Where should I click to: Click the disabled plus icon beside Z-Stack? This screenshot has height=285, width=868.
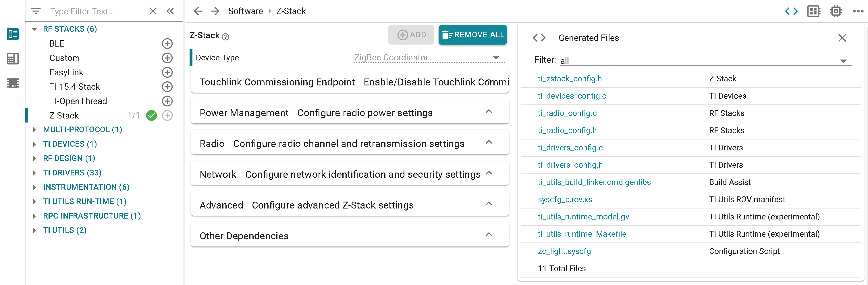[167, 115]
